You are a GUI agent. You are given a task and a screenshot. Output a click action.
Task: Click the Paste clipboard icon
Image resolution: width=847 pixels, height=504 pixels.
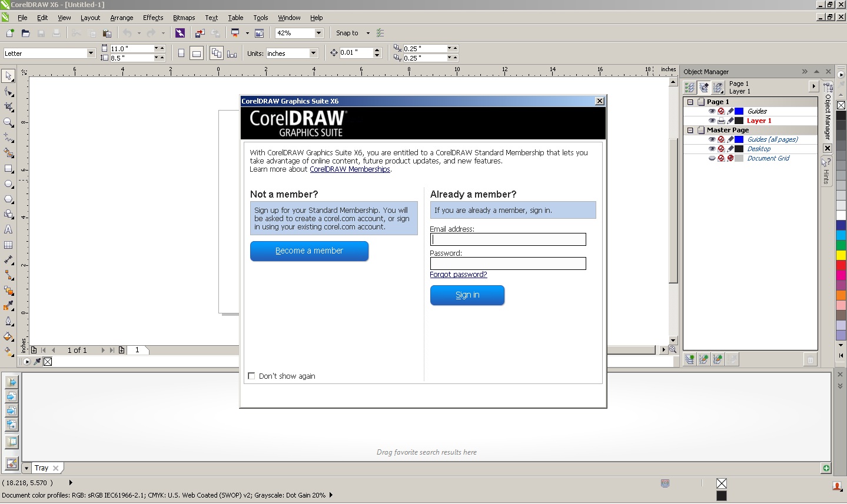tap(107, 33)
